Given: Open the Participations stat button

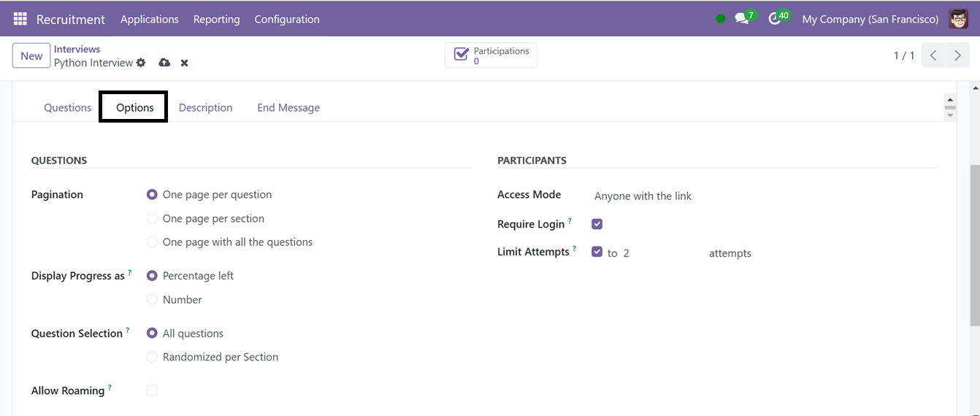Looking at the screenshot, I should (491, 55).
